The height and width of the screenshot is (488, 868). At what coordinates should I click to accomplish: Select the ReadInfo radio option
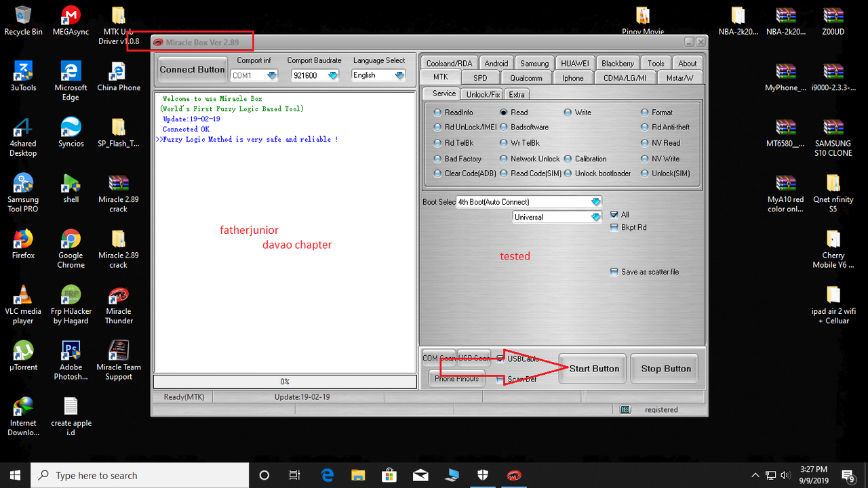(438, 113)
